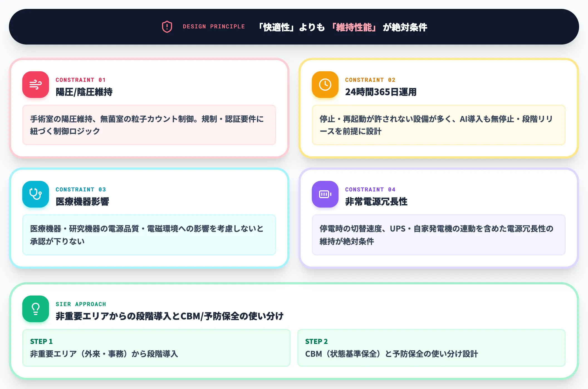
Task: Select the DESIGN PRINCIPLE label
Action: tap(214, 26)
